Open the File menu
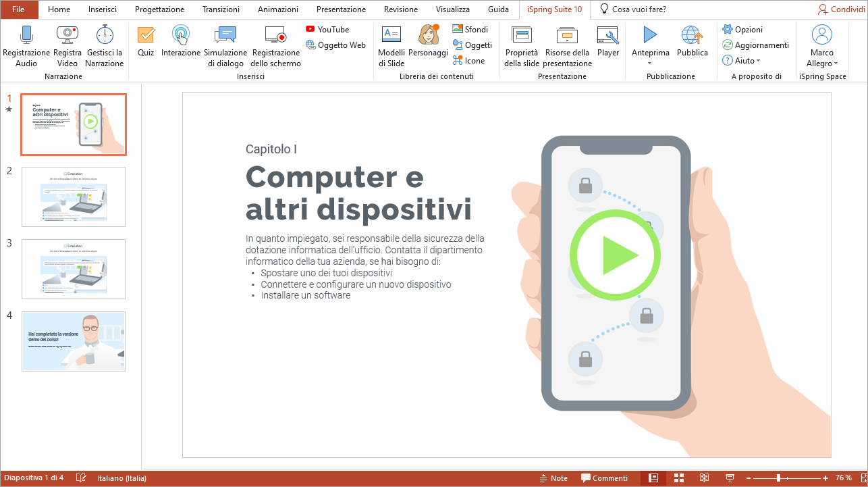The height and width of the screenshot is (487, 868). click(18, 9)
